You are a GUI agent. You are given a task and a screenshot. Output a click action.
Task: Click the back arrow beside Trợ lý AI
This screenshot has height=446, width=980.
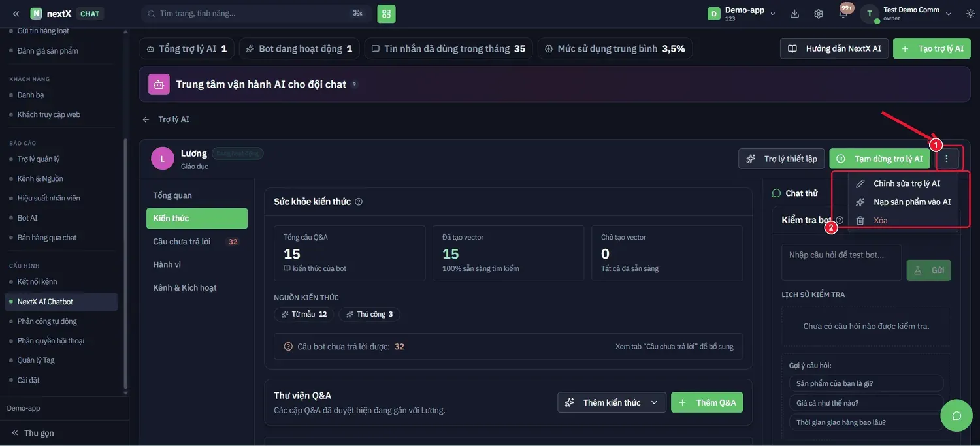[146, 119]
